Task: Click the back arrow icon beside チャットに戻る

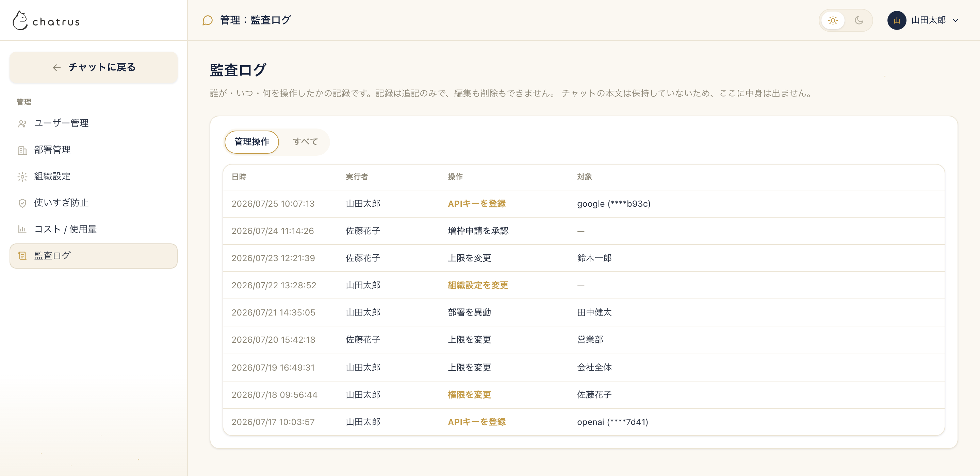Action: [57, 68]
